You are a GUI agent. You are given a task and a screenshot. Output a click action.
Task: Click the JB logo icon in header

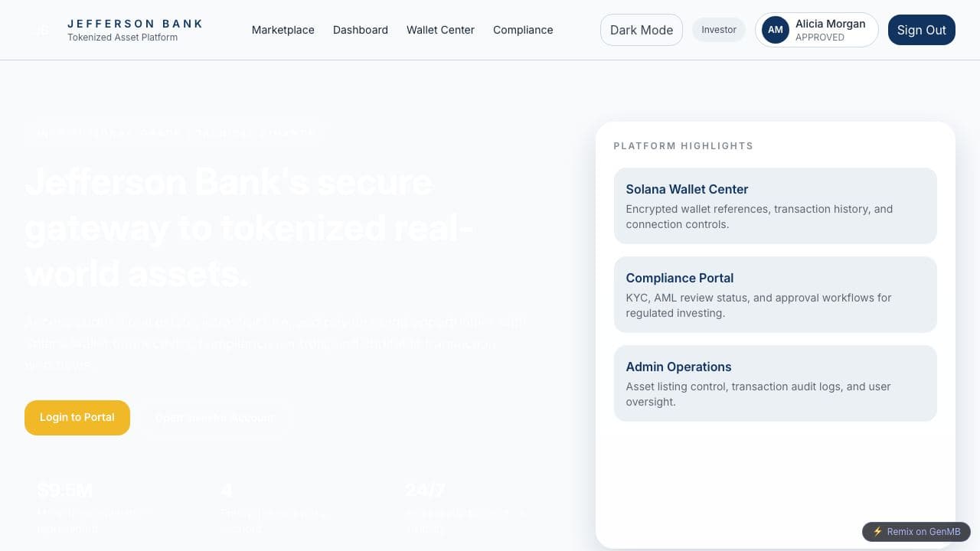pos(42,30)
